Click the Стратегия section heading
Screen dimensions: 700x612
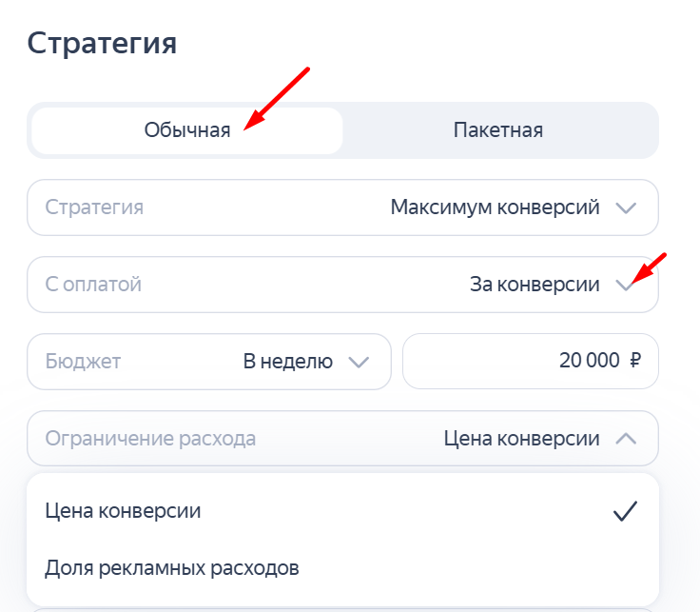[x=102, y=43]
